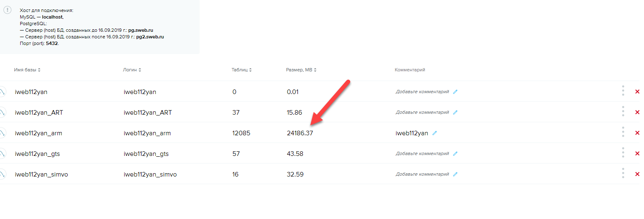Viewport: 644px width, 219px height.
Task: Edit comment pencil for iweb112yan_simvo row
Action: click(x=455, y=174)
